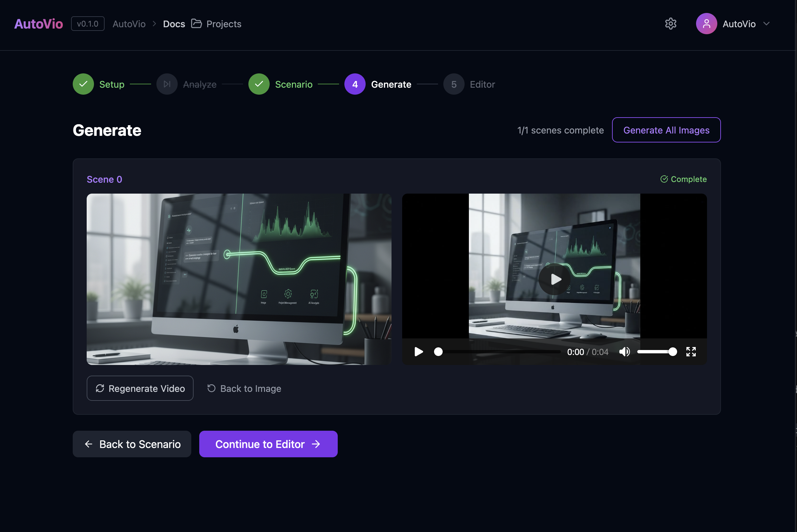Click the skipped Analyze step icon
Viewport: 797px width, 532px height.
click(167, 84)
